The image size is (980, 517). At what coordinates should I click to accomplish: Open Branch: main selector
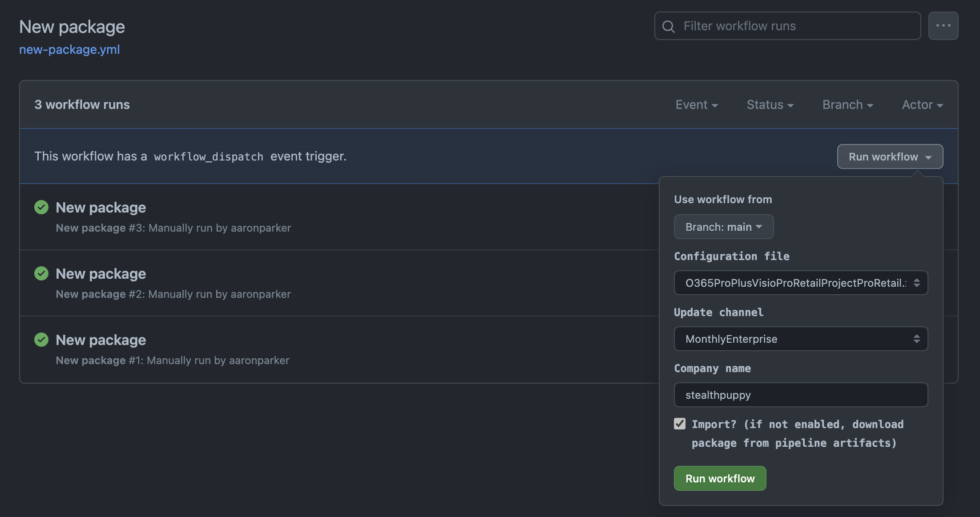point(723,227)
